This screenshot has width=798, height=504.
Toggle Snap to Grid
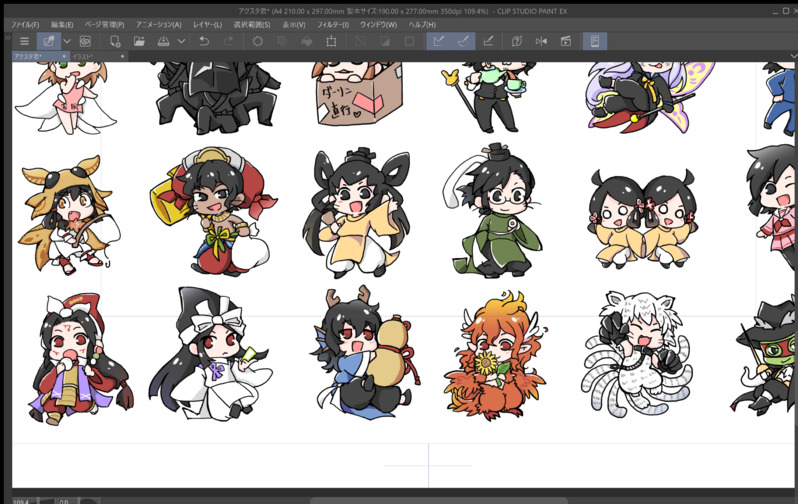(x=488, y=41)
